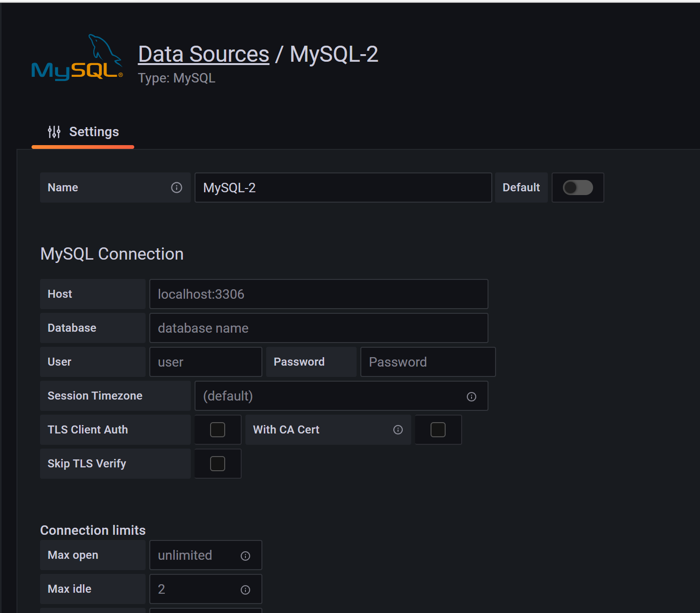The height and width of the screenshot is (613, 700).
Task: Click the Name field info icon
Action: click(x=176, y=188)
